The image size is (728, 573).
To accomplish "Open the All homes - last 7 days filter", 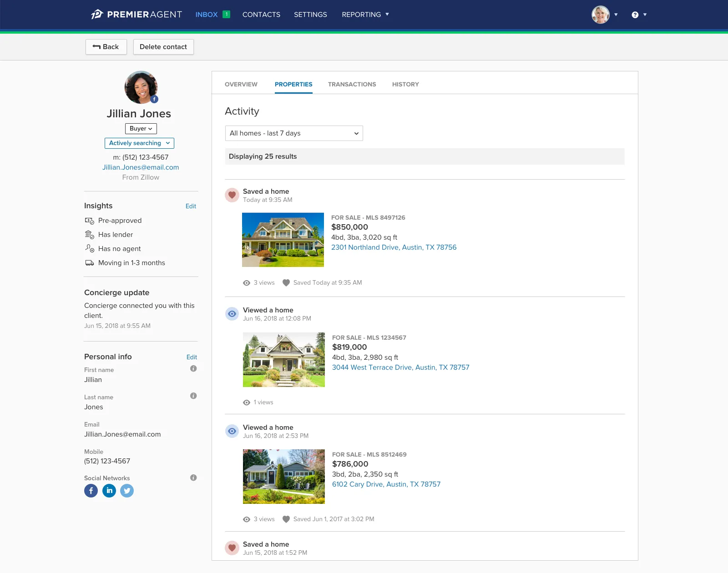I will coord(294,133).
